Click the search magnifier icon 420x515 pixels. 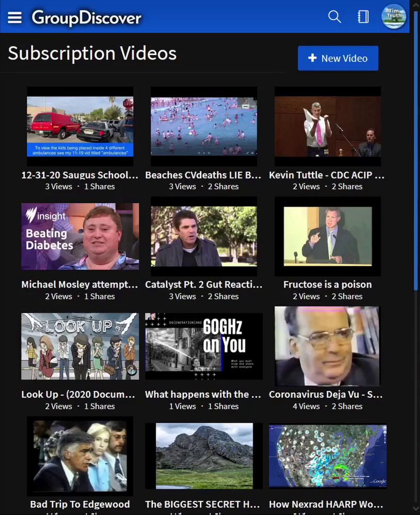(335, 17)
